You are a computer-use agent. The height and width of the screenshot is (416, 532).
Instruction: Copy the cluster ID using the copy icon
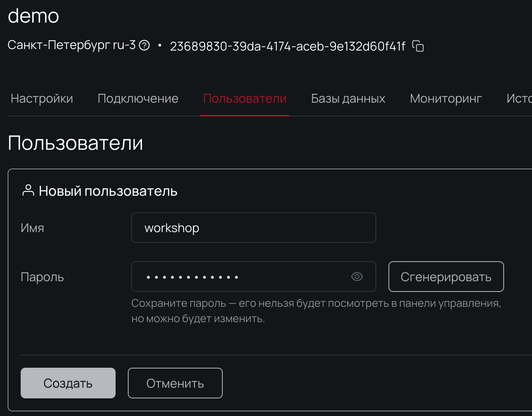point(419,46)
